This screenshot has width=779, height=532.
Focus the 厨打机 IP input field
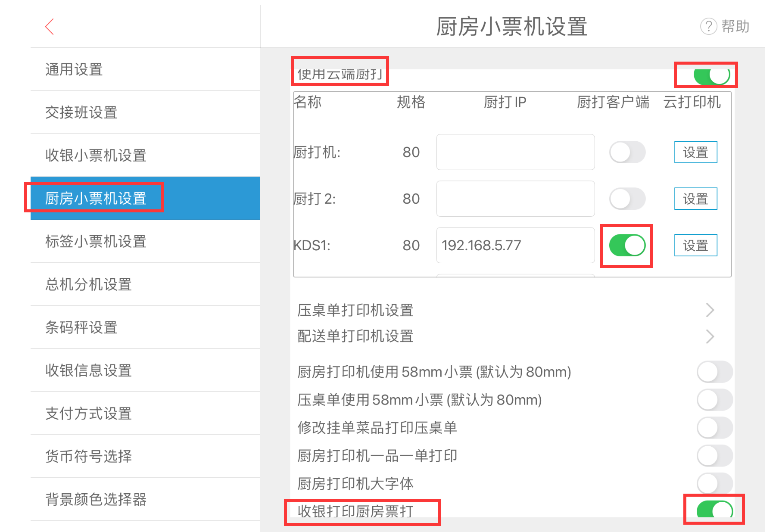coord(516,152)
